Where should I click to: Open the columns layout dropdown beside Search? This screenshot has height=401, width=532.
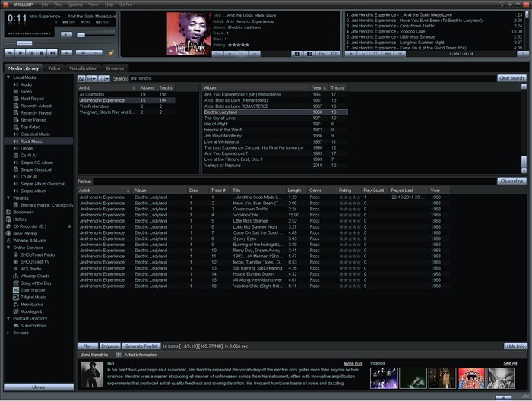(x=104, y=78)
